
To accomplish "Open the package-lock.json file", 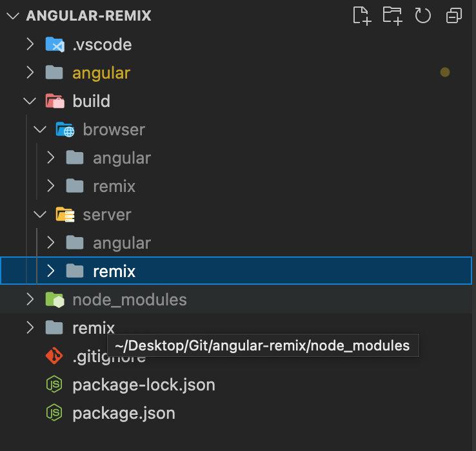I will click(144, 385).
